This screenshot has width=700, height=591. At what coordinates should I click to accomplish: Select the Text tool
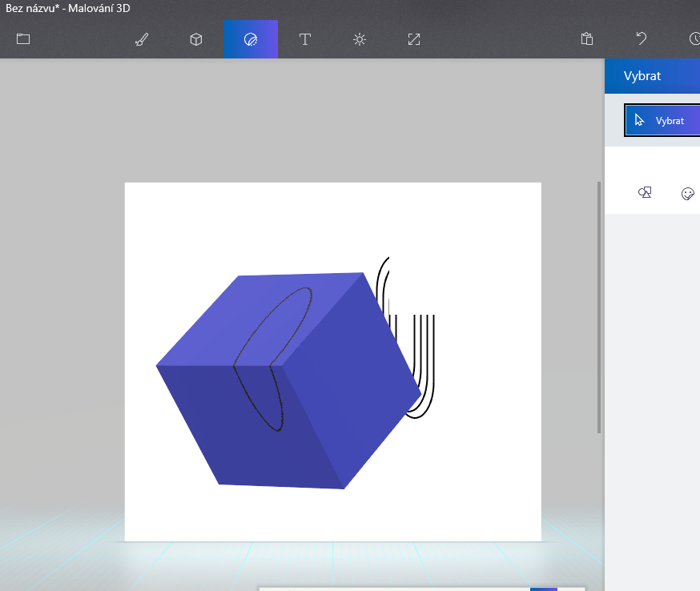pyautogui.click(x=305, y=39)
